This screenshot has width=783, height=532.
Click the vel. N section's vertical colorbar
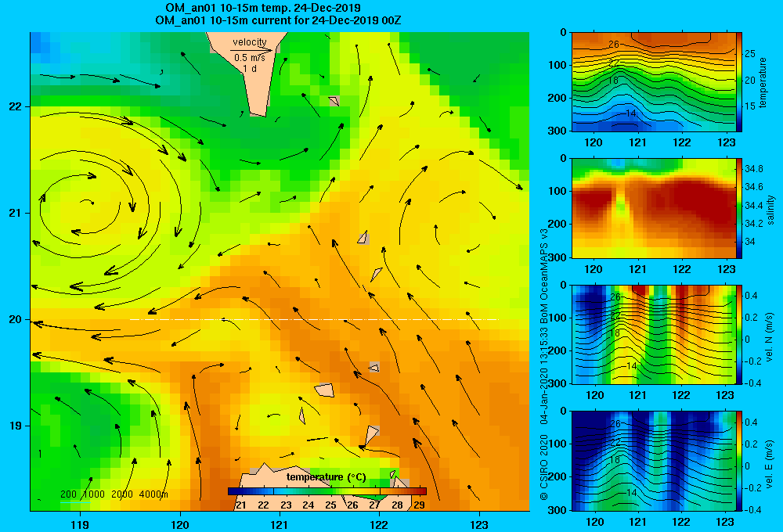pyautogui.click(x=739, y=334)
